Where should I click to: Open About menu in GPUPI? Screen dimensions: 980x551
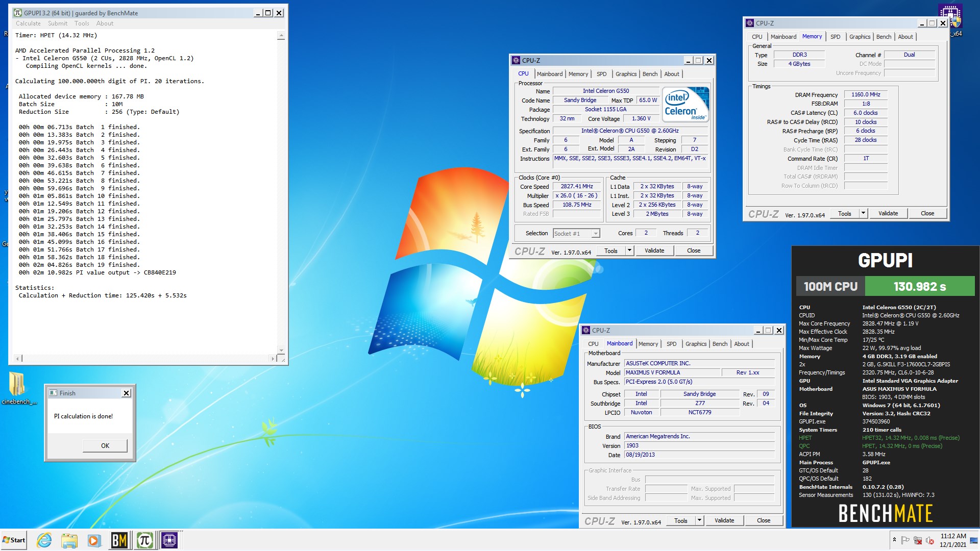(105, 23)
